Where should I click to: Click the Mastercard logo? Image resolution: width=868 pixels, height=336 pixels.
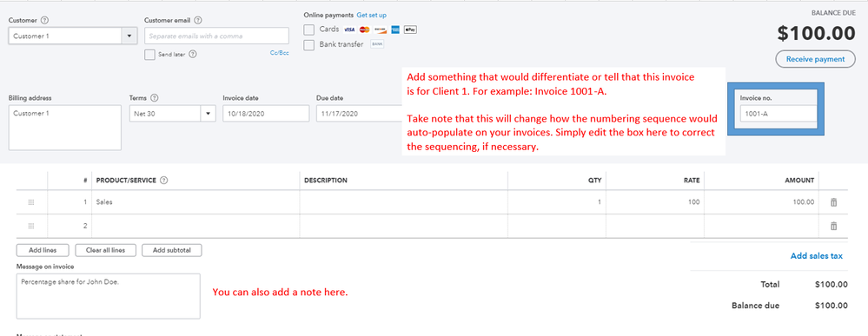click(364, 30)
